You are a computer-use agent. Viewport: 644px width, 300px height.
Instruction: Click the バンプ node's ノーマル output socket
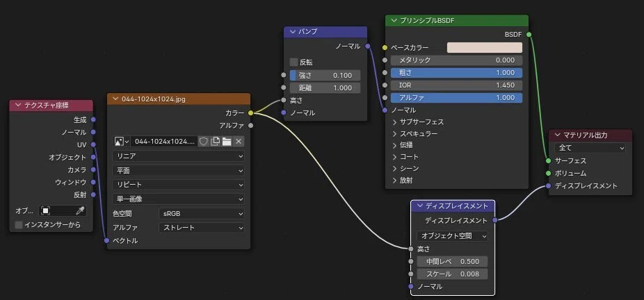[x=367, y=47]
